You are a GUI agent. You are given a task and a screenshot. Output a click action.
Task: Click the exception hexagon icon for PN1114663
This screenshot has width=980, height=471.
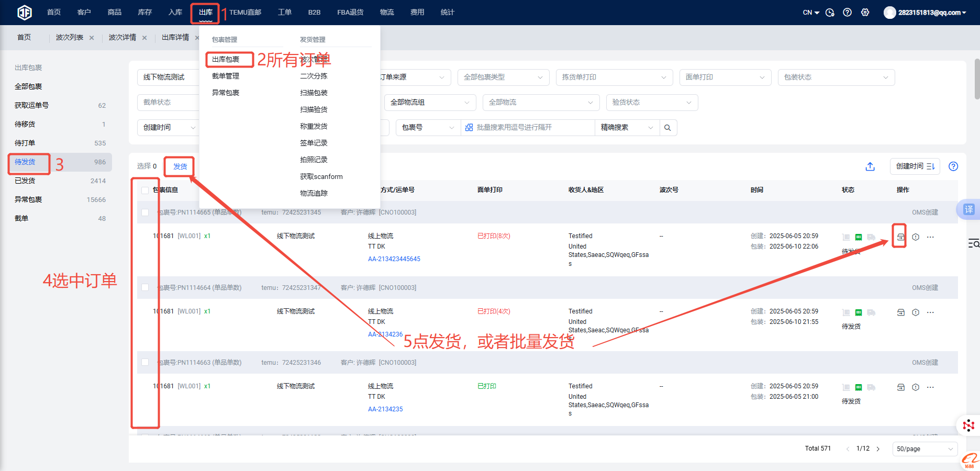(916, 387)
